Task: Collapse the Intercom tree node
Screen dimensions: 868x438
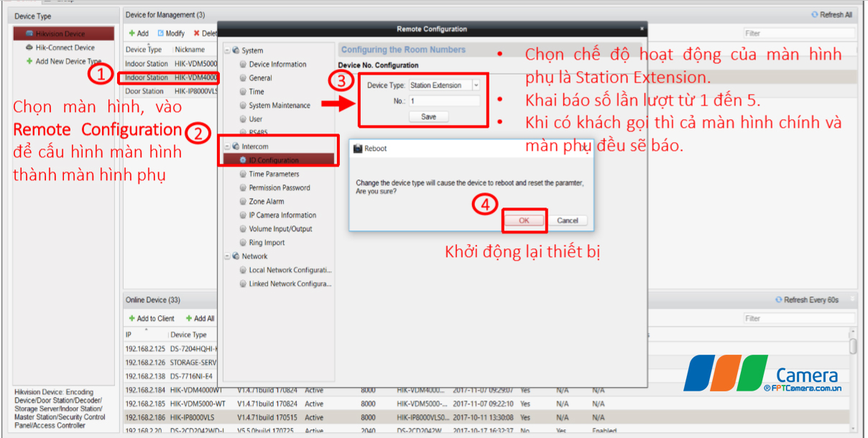Action: pos(227,146)
